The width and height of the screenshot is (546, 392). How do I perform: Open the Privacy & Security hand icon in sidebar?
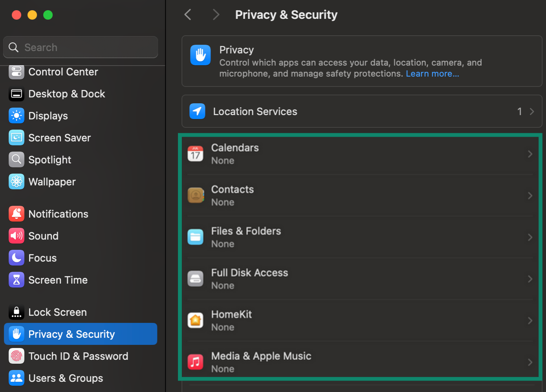pyautogui.click(x=16, y=334)
